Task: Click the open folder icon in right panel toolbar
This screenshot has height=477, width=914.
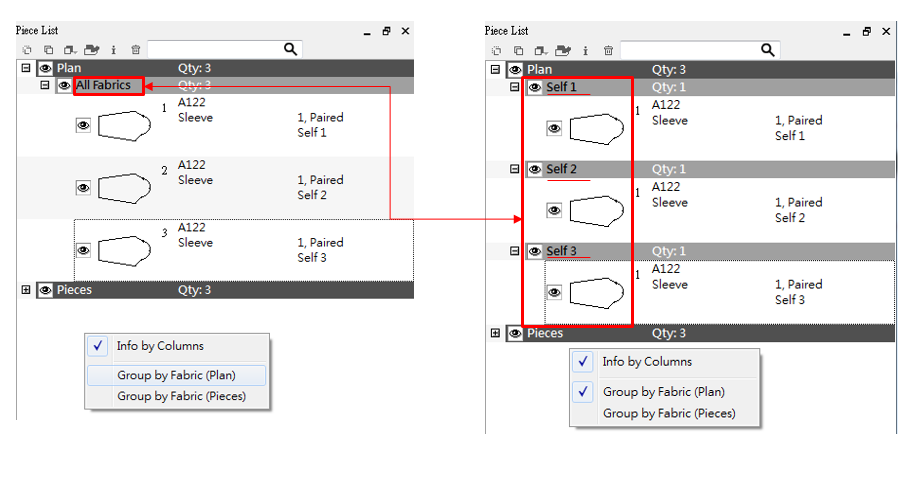Action: point(563,50)
